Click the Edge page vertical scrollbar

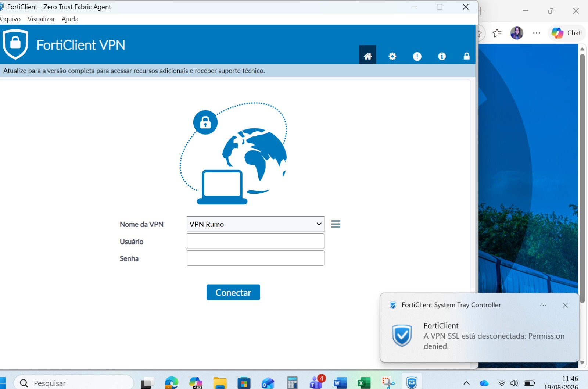point(582,179)
